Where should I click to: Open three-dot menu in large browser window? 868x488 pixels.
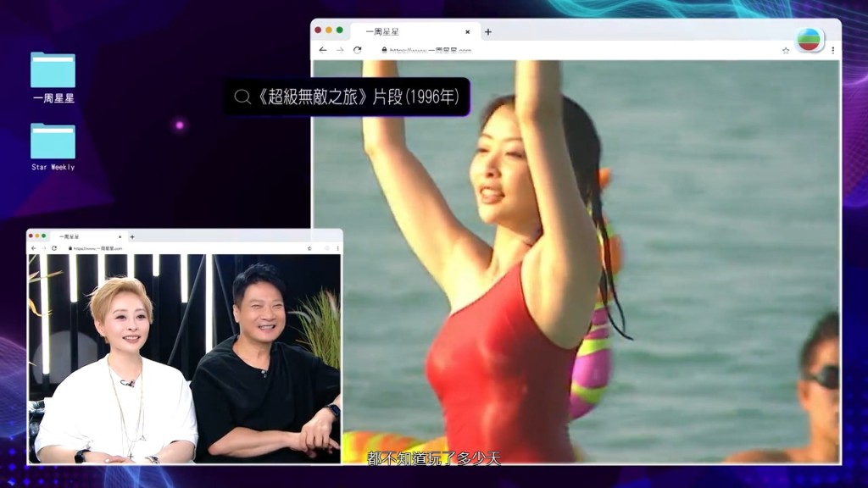tap(832, 50)
